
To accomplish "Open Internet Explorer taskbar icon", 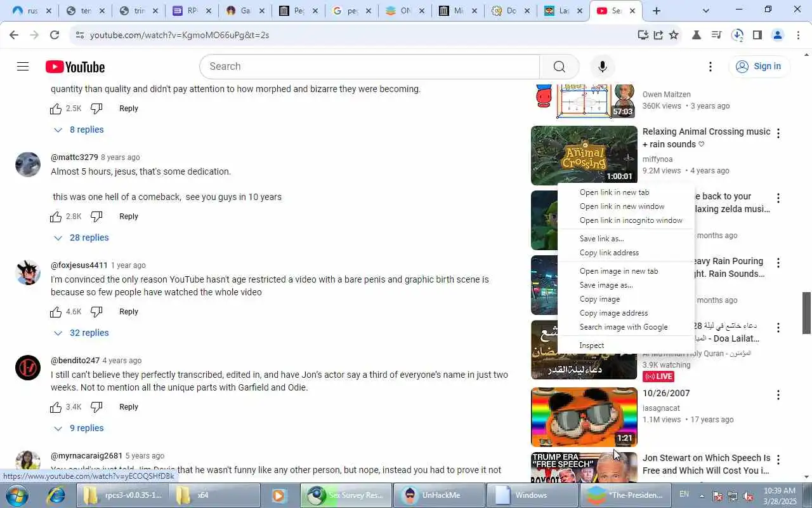I will click(x=56, y=495).
